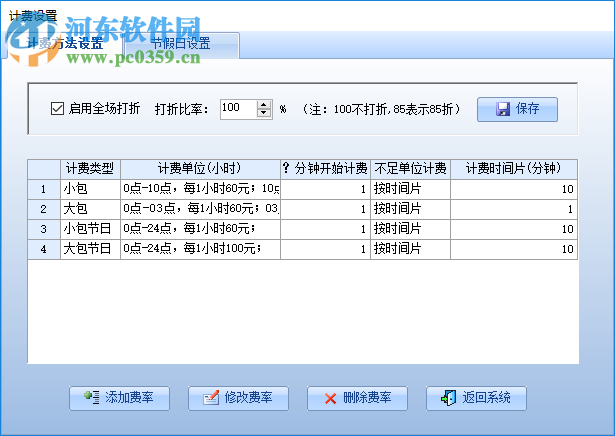Click cell 0点-03点，每1小时60元

(x=200, y=209)
